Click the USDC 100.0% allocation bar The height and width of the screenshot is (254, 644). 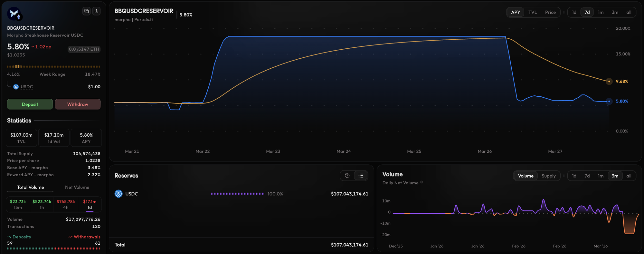[x=238, y=194]
